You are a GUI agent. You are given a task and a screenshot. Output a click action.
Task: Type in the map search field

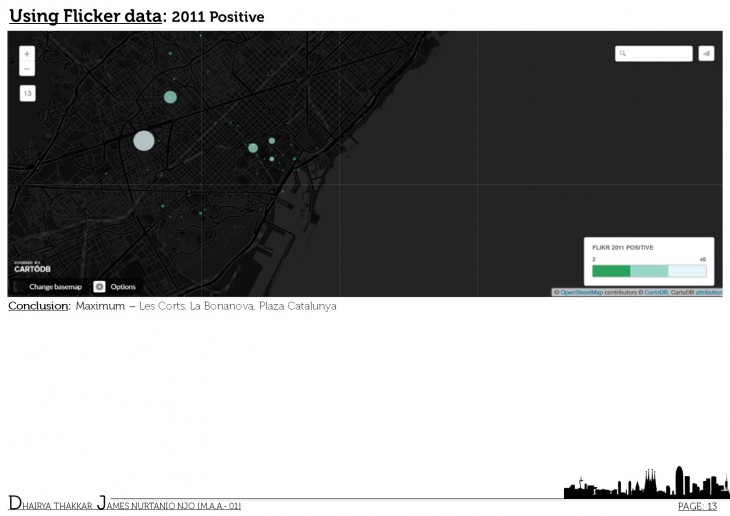click(659, 54)
